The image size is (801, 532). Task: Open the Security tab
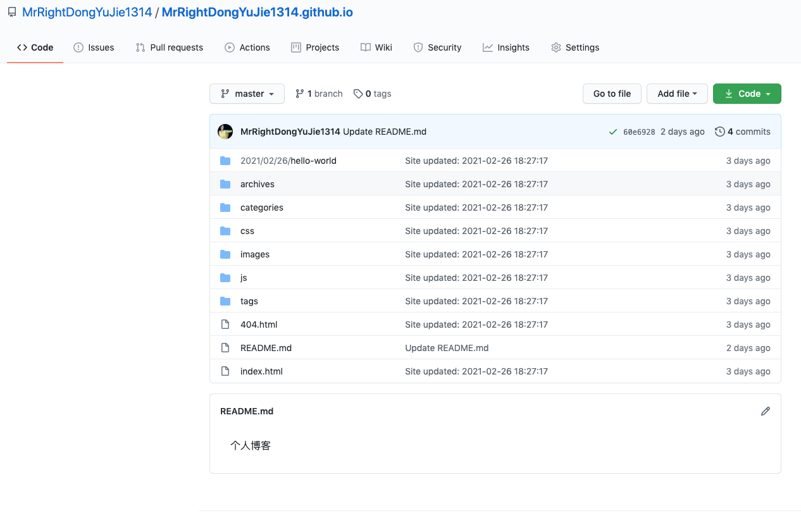(437, 47)
